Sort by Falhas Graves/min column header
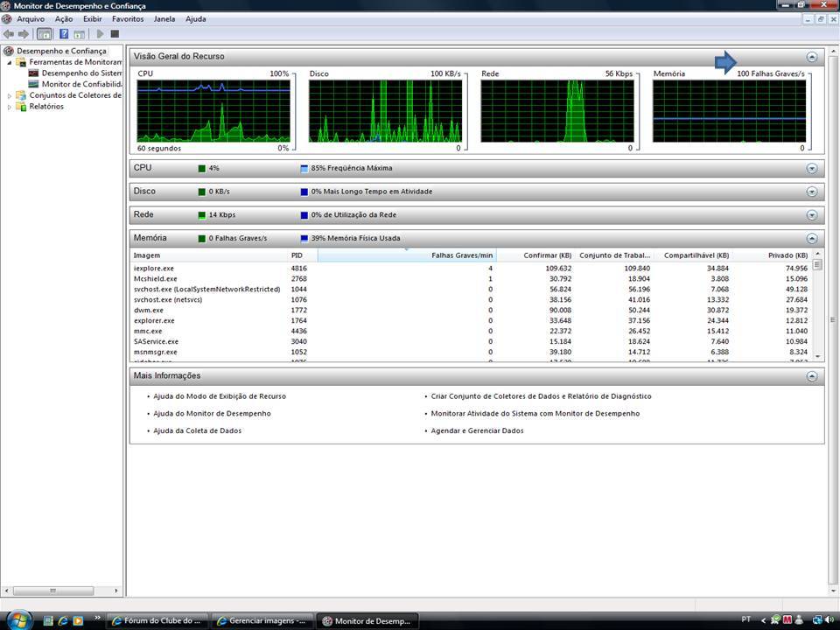840x630 pixels. [407, 255]
